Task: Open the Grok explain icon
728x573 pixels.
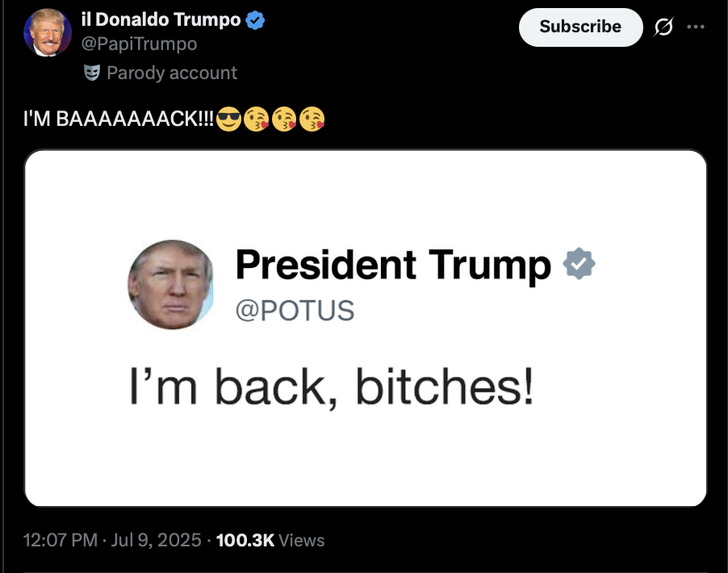Action: (663, 27)
